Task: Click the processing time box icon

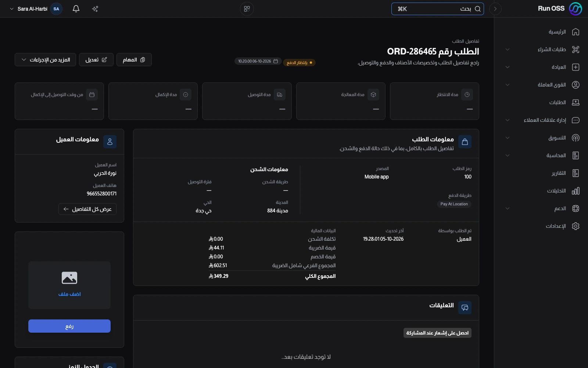Action: pyautogui.click(x=373, y=95)
